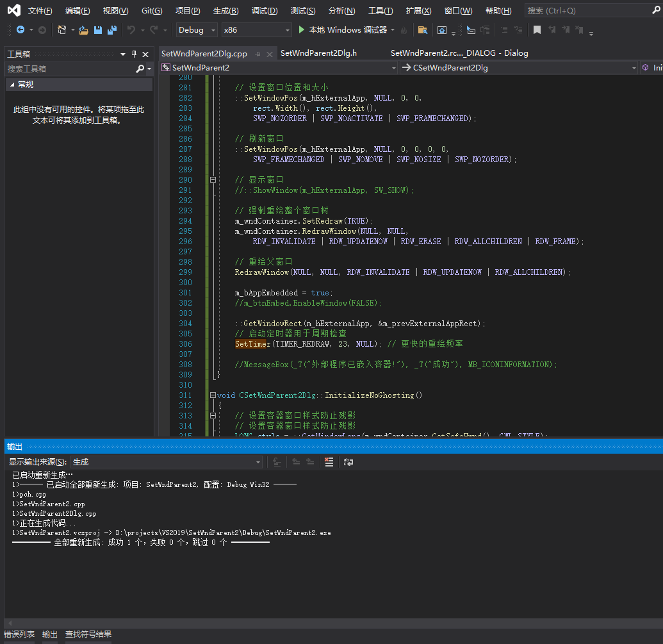Switch to SetWndParent2Dlg.h tab
The width and height of the screenshot is (663, 644).
318,53
